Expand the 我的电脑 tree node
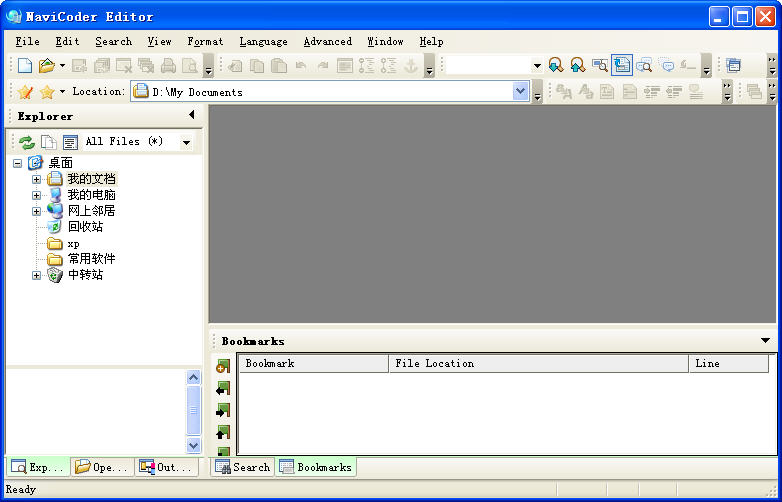 pos(36,195)
